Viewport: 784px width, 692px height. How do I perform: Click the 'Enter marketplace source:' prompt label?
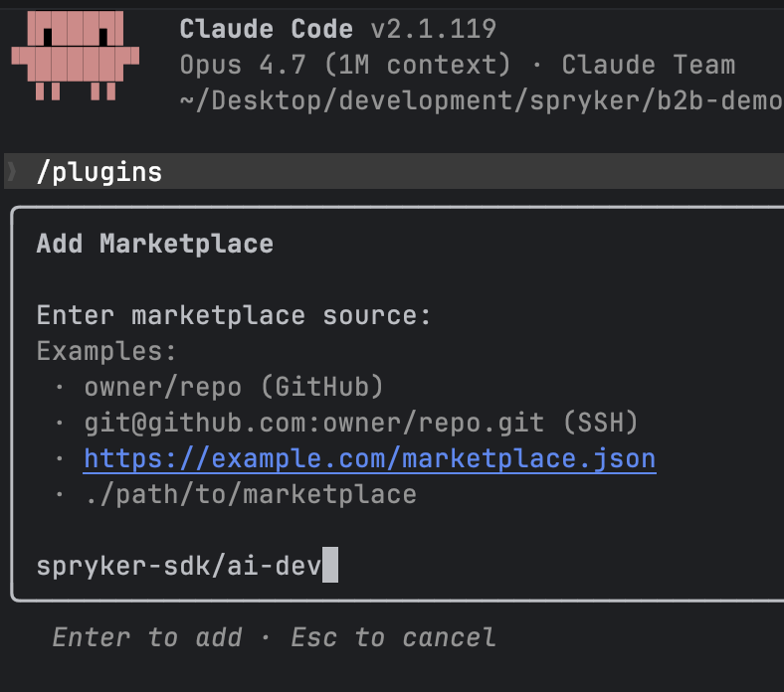coord(234,316)
